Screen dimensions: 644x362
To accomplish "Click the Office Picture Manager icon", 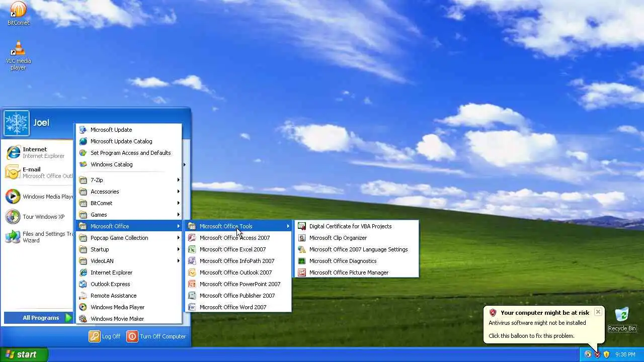I will click(x=302, y=273).
